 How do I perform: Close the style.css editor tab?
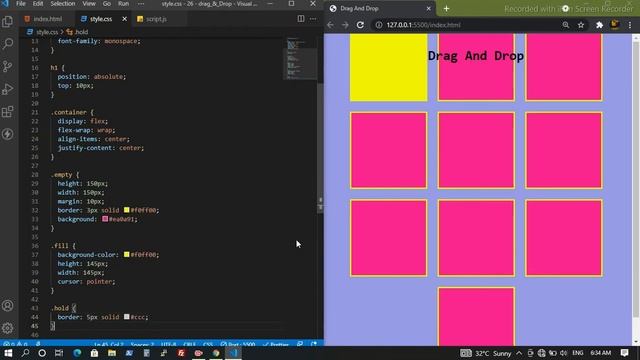click(124, 19)
